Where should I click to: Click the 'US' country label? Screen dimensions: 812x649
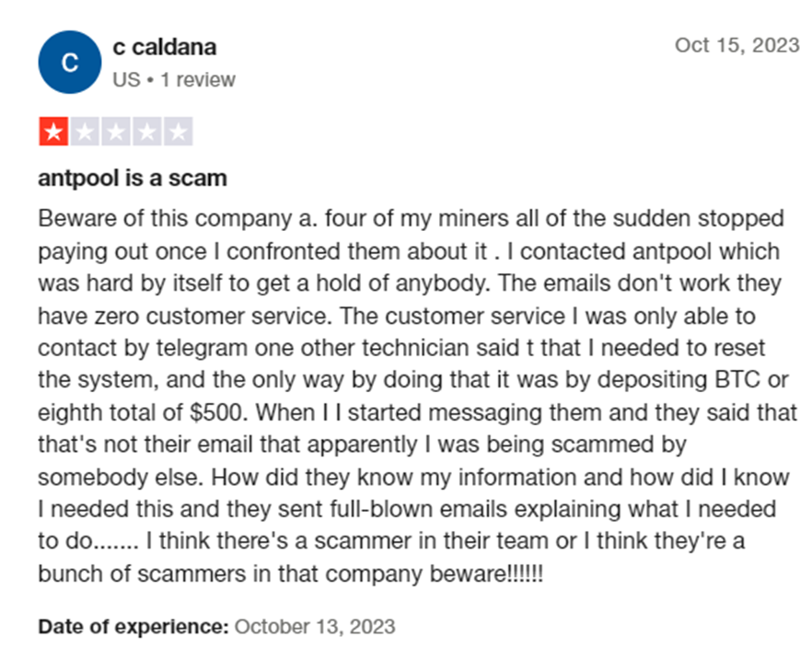[x=126, y=80]
